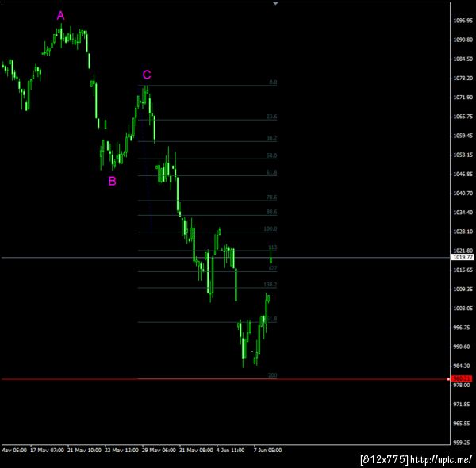Click the Fibonacci 0.0 level label
476x468 pixels.
[x=273, y=82]
